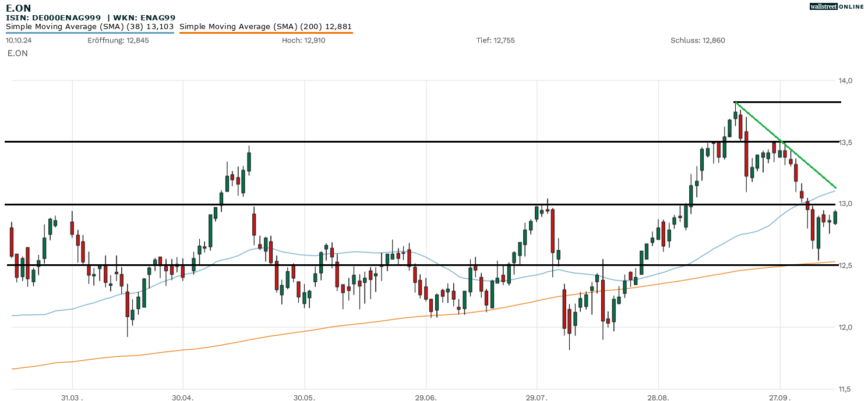This screenshot has height=401, width=868.
Task: Click the blue SMA 38 legend line
Action: (90, 33)
